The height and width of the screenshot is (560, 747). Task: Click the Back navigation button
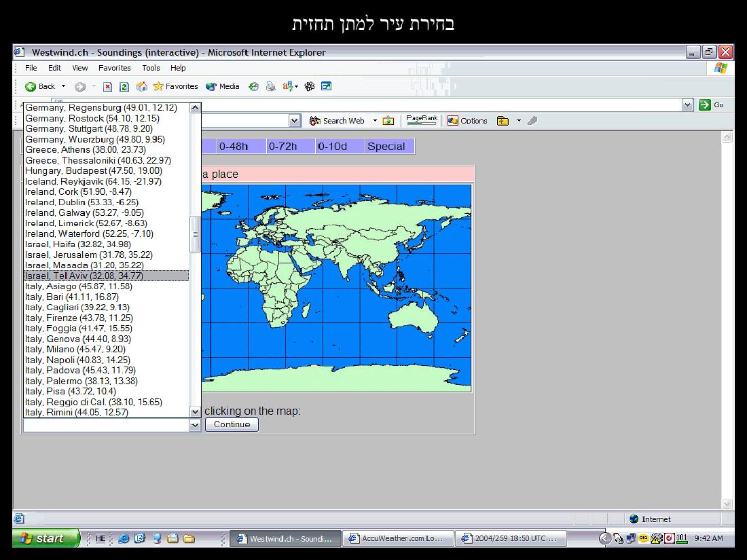coord(40,86)
